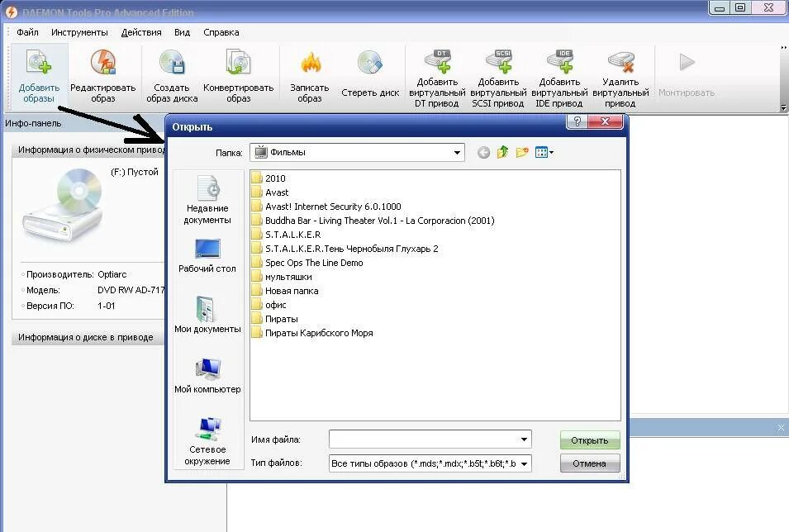Select the Avast folder
This screenshot has height=532, width=789.
coord(270,192)
